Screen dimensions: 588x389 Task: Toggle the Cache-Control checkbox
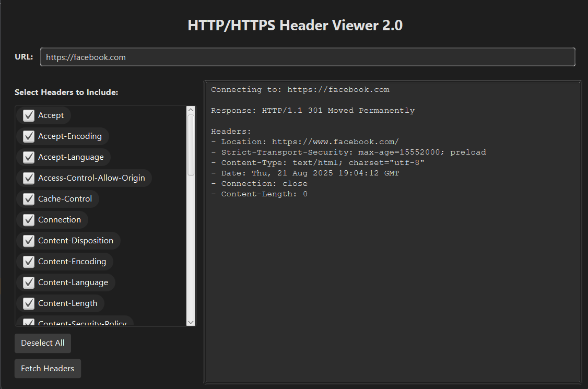[x=29, y=199]
